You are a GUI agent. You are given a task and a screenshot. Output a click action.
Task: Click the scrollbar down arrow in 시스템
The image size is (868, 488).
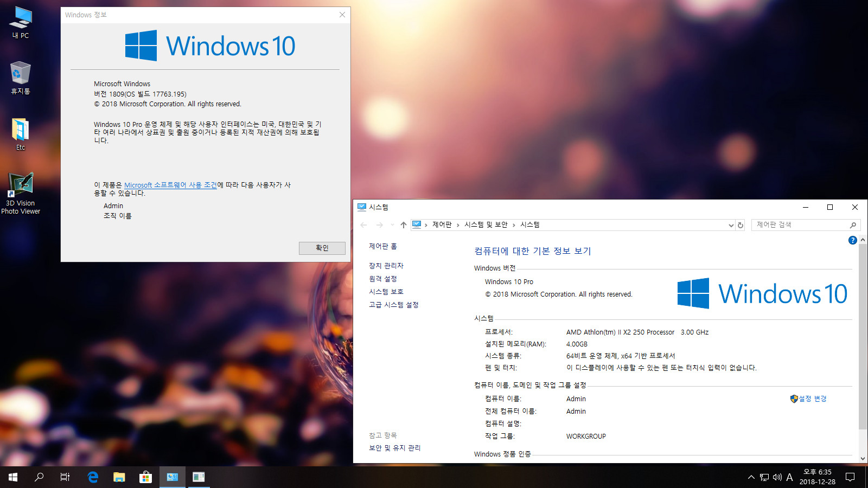[863, 458]
